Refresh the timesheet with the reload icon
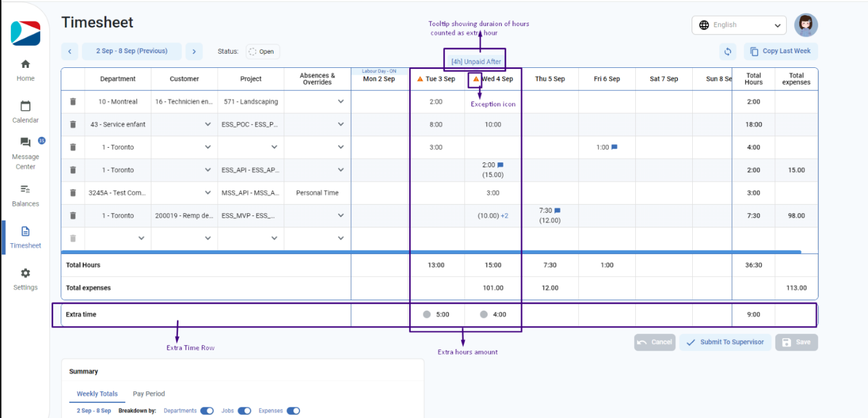868x418 pixels. [x=728, y=51]
